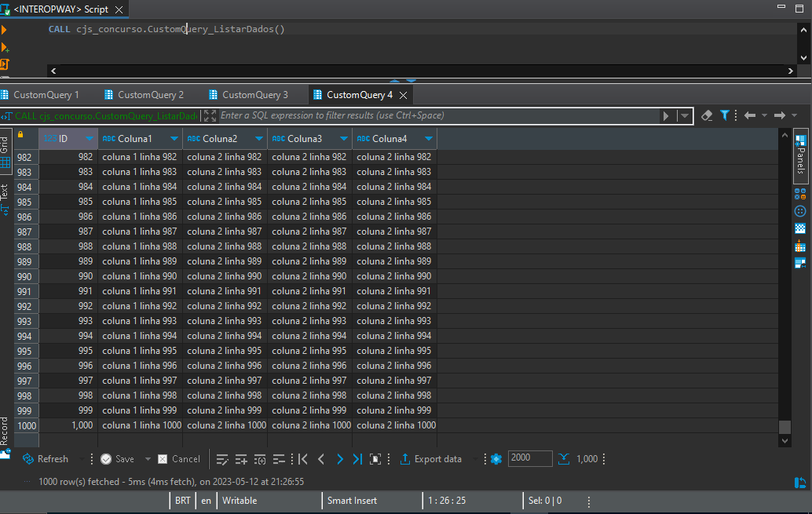Open the ID column filter dropdown

click(x=90, y=139)
